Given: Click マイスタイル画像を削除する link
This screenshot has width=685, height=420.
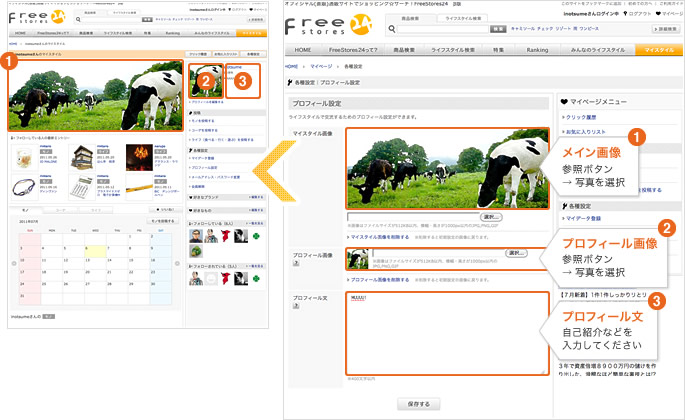Looking at the screenshot, I should [x=378, y=237].
